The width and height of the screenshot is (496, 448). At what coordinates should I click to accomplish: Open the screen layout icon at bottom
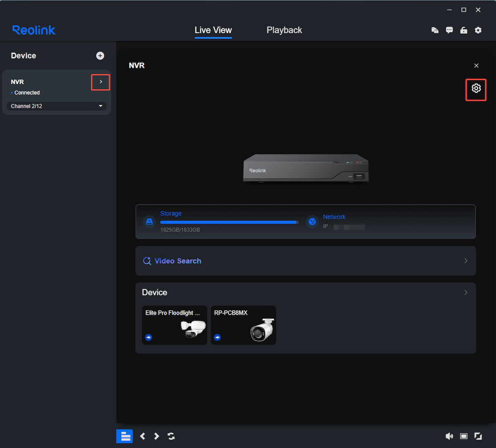(x=124, y=436)
